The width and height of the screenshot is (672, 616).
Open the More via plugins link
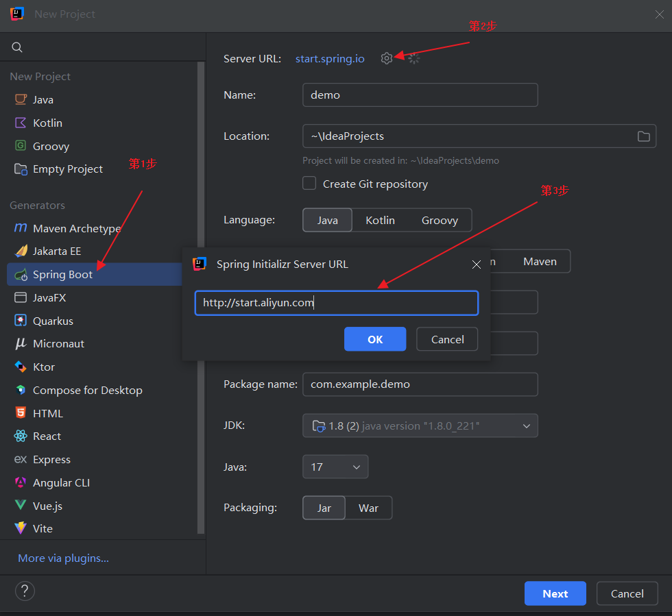[x=63, y=558]
